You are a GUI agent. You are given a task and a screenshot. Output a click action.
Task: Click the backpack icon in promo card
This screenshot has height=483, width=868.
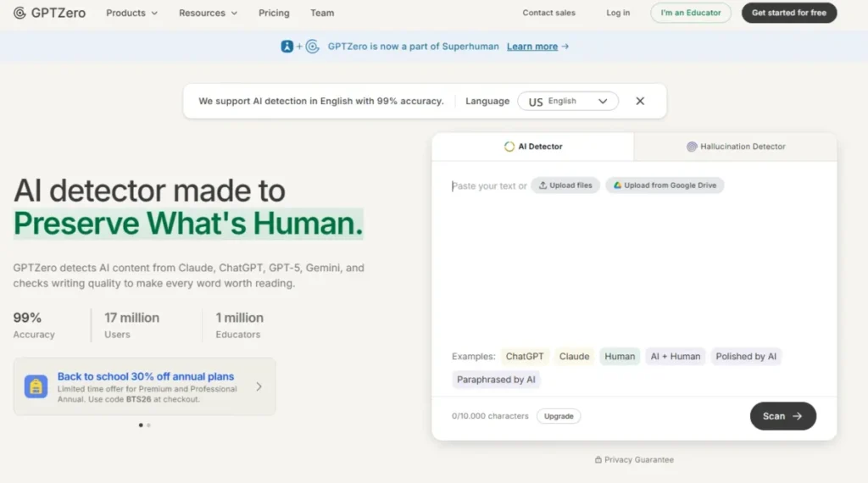(36, 386)
